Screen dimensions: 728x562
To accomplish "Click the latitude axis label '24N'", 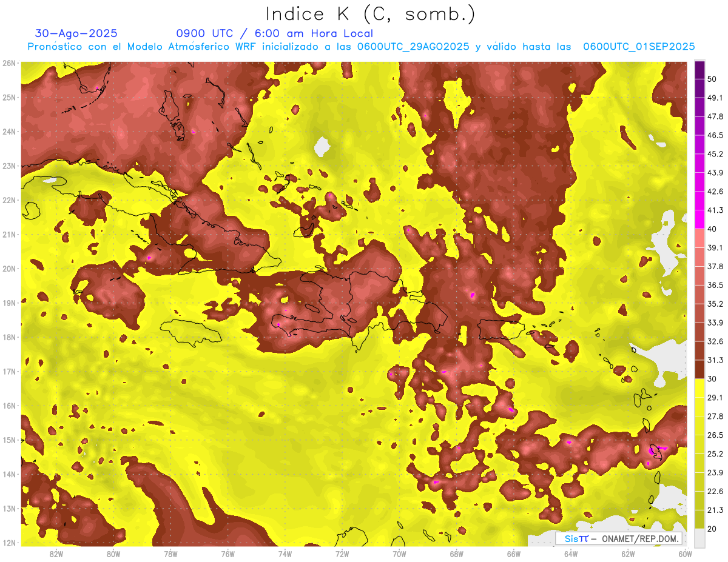I will point(9,132).
